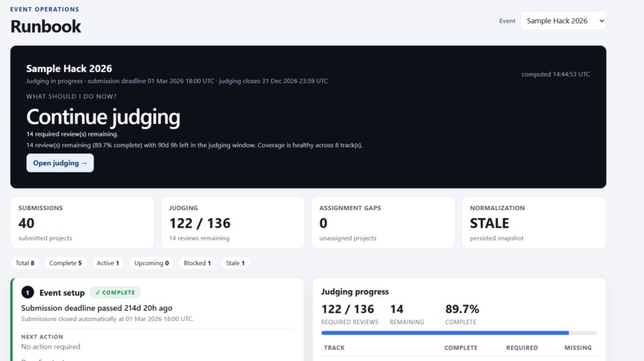Click the 14 remaining value in Judging progress
The width and height of the screenshot is (644, 361).
(x=397, y=309)
